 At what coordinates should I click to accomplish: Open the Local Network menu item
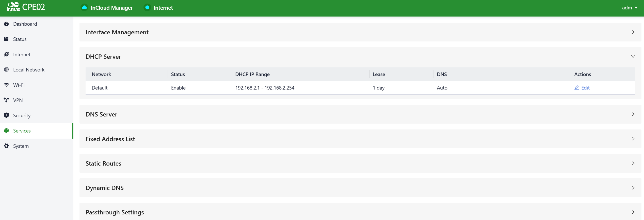(29, 70)
